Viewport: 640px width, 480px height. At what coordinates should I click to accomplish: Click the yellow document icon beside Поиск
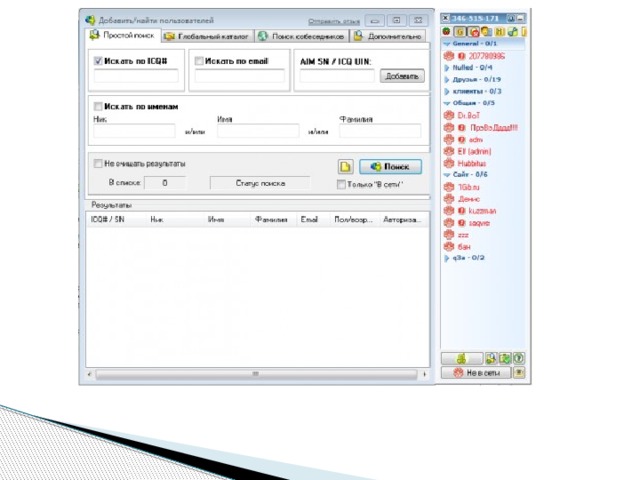346,167
